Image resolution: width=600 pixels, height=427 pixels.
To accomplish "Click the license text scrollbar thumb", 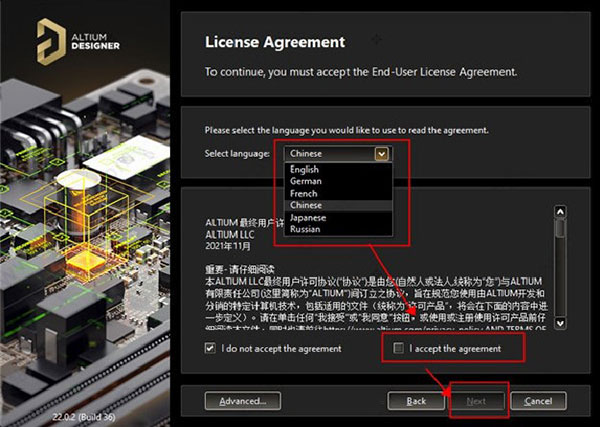I will point(560,228).
